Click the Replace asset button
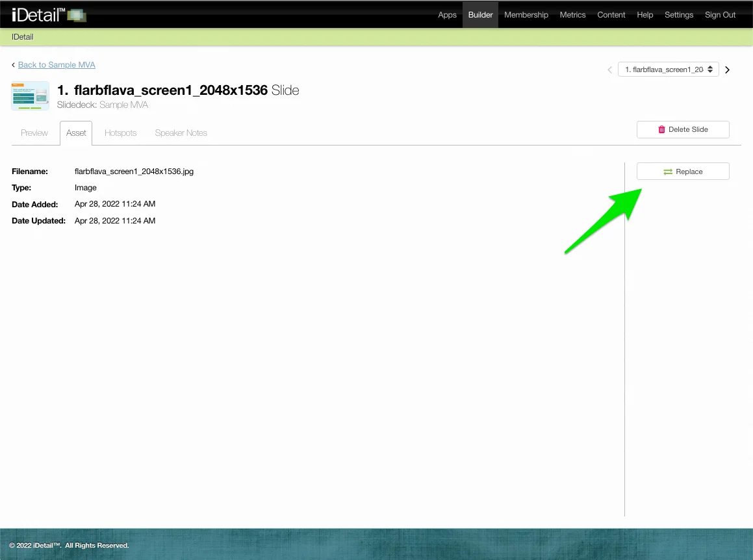The image size is (753, 560). pyautogui.click(x=683, y=172)
